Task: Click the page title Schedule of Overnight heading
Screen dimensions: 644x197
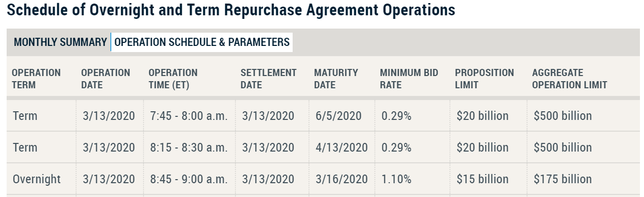Action: tap(232, 11)
